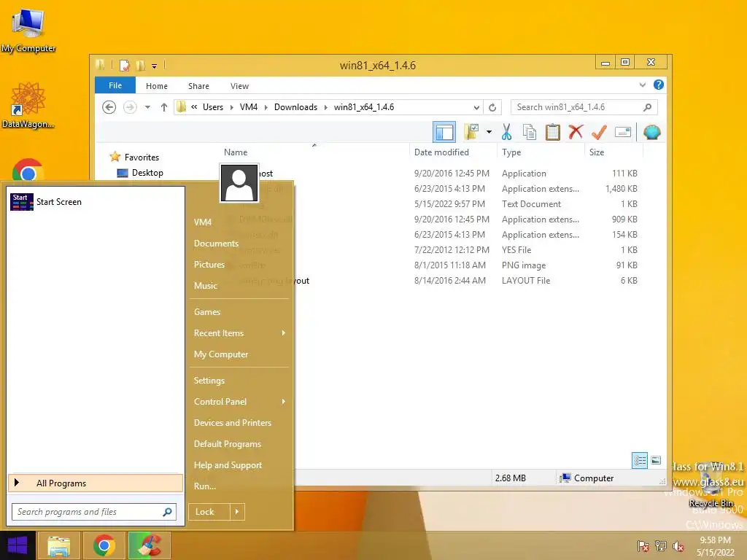Switch to the View ribbon tab
Screen dimensions: 747x560
tap(239, 86)
